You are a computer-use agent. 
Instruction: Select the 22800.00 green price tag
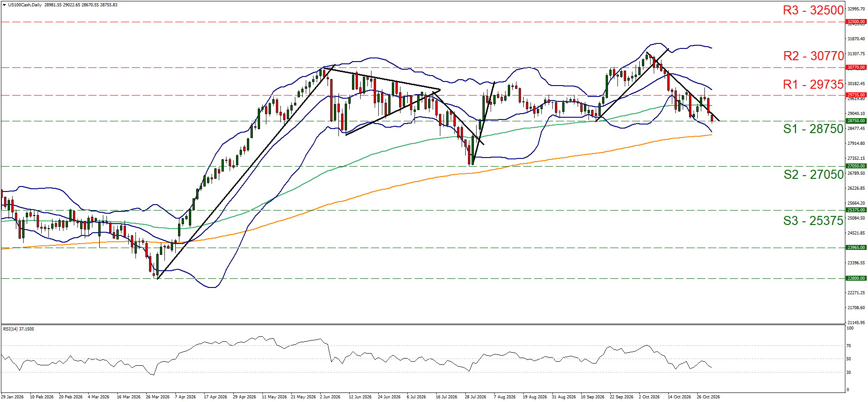click(856, 278)
